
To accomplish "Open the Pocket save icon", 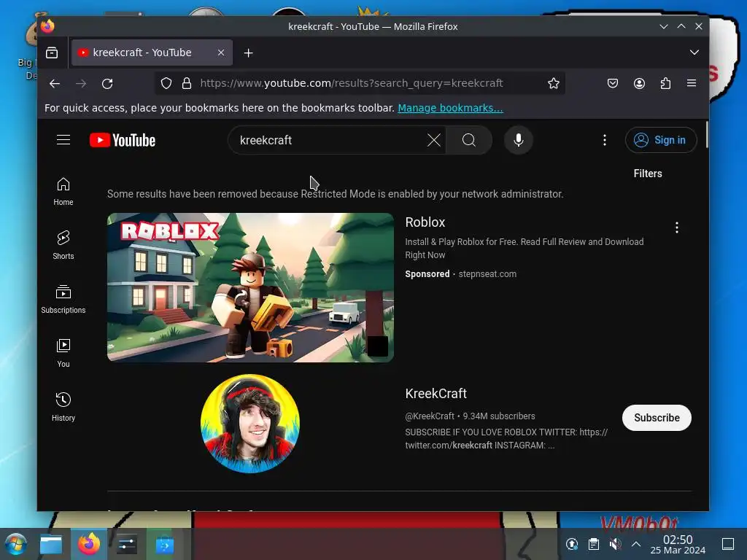I will point(613,83).
